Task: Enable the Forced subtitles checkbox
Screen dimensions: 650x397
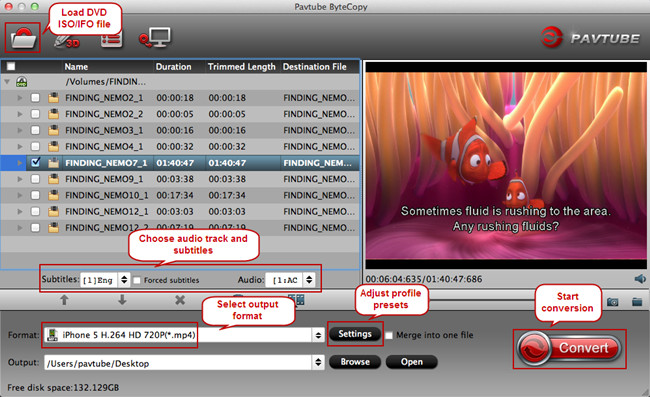Action: click(137, 281)
